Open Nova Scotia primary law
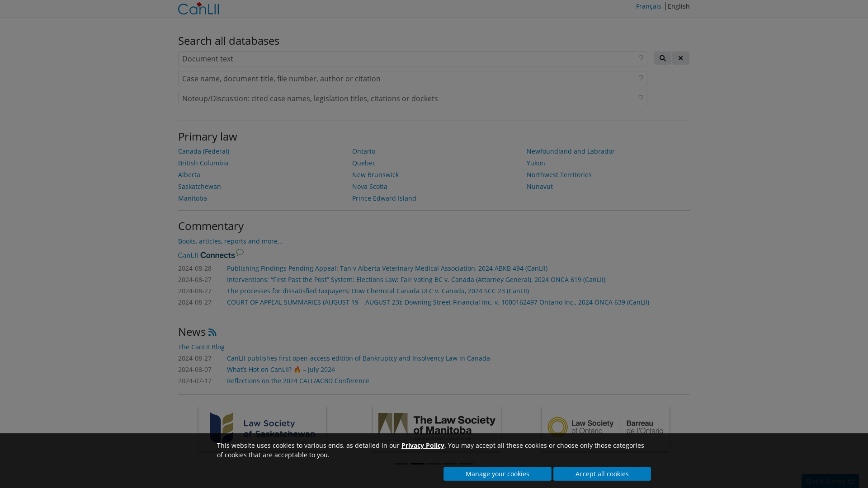 click(370, 187)
